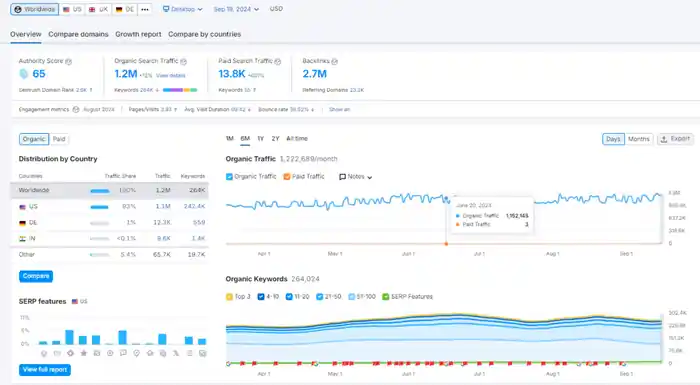Click the India flag in country table

click(x=22, y=239)
